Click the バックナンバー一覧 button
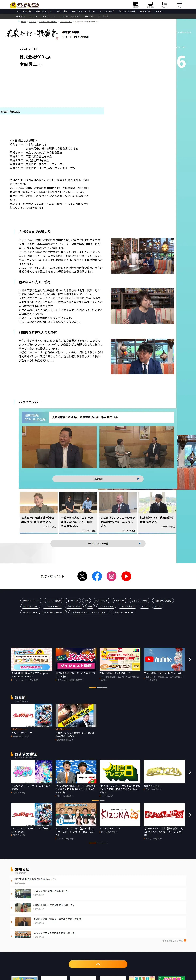 [98, 543]
